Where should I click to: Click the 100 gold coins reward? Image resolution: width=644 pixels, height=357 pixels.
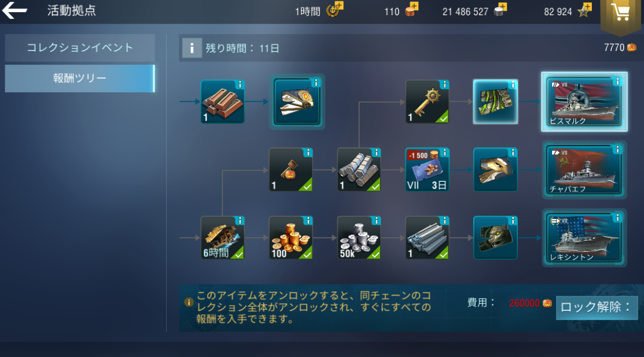click(291, 238)
